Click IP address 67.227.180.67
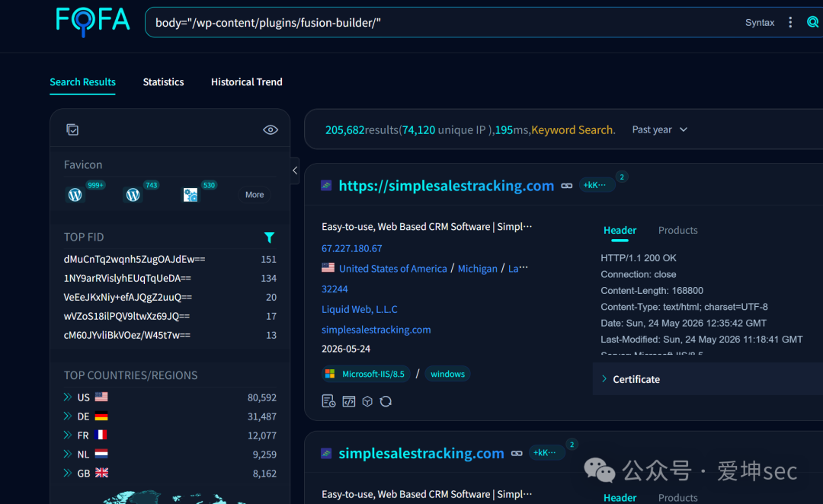 tap(351, 248)
